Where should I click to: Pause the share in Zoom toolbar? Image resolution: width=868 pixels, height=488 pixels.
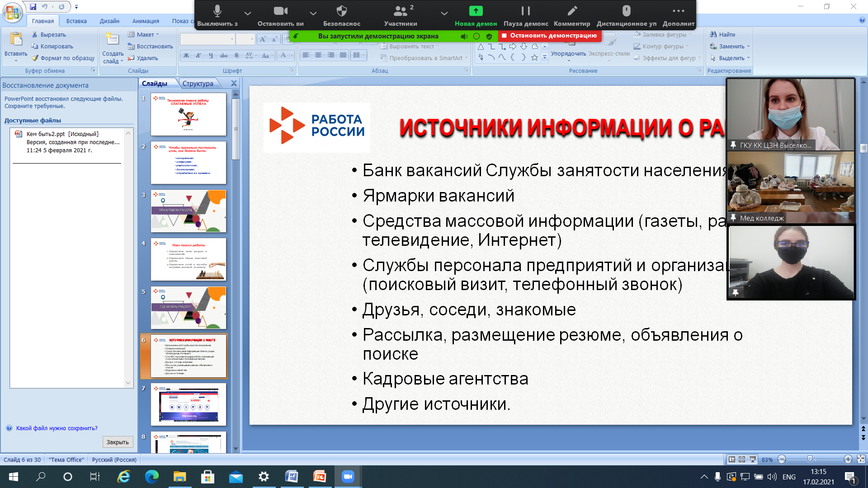pos(526,15)
